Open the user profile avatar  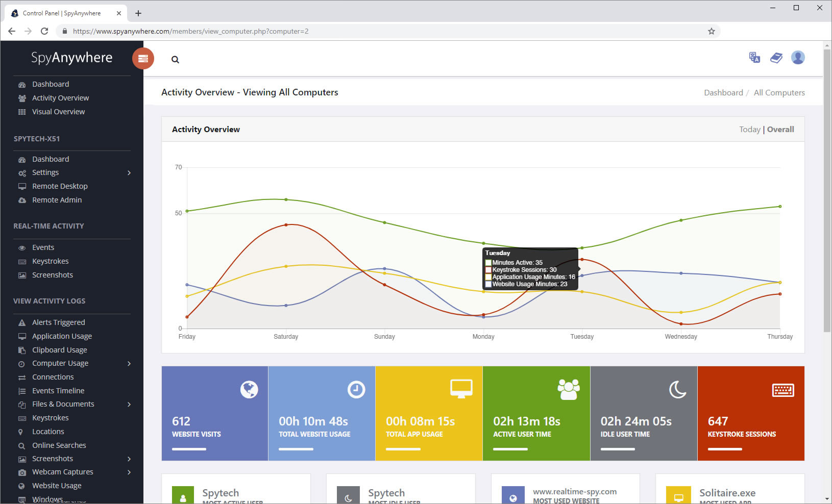tap(798, 58)
